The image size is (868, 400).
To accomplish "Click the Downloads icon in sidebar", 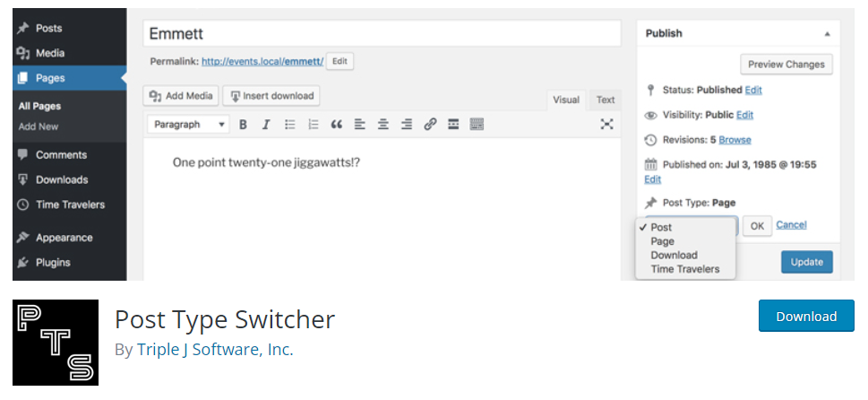I will tap(22, 179).
